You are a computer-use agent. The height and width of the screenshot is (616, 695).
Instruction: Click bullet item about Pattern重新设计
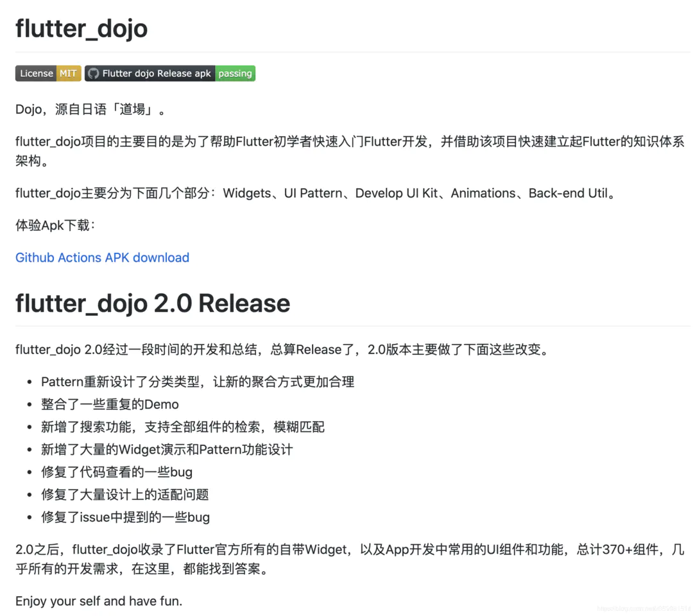tap(198, 382)
